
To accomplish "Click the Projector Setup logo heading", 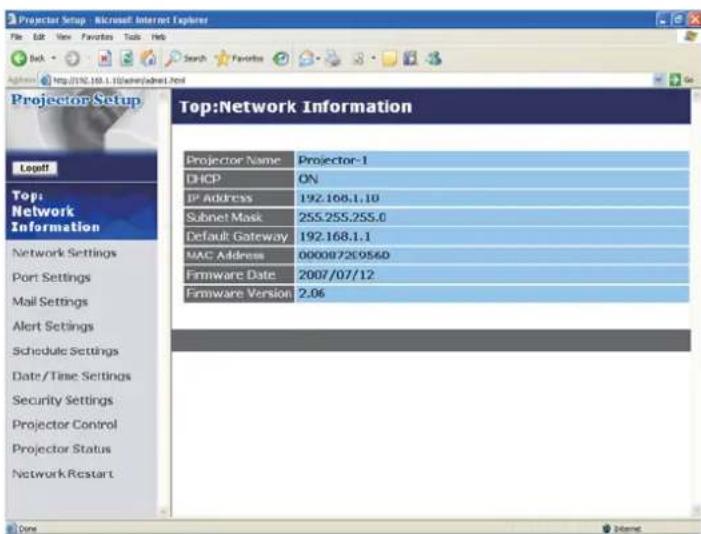I will point(76,100).
